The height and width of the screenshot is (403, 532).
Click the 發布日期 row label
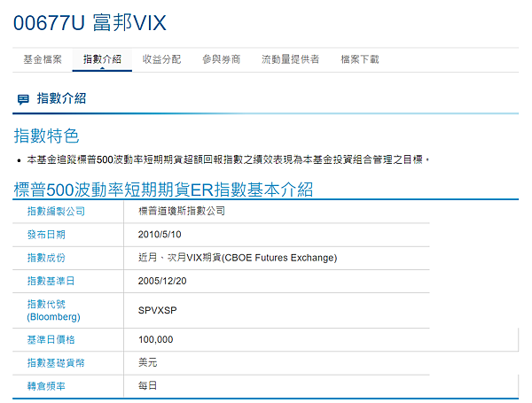pos(46,235)
